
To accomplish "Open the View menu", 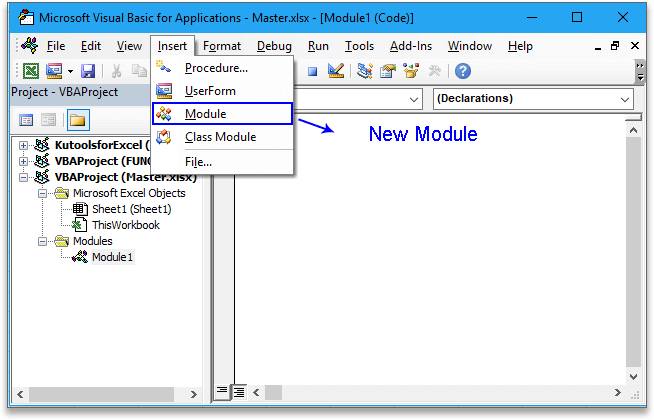I will tap(129, 46).
